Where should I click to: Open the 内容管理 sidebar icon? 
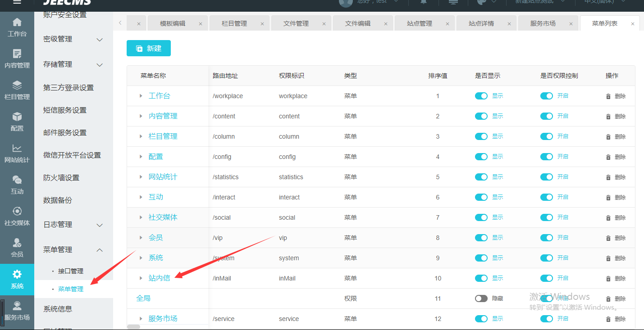click(17, 54)
